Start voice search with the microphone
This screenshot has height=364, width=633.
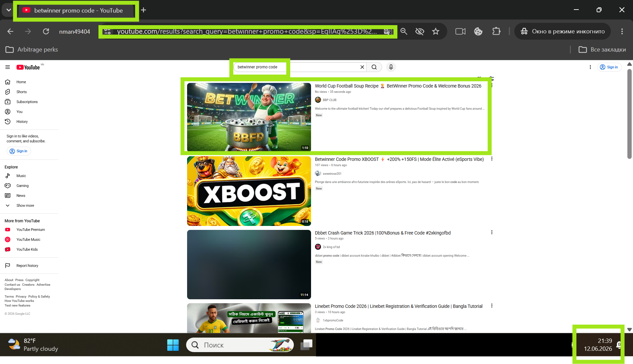(x=391, y=67)
